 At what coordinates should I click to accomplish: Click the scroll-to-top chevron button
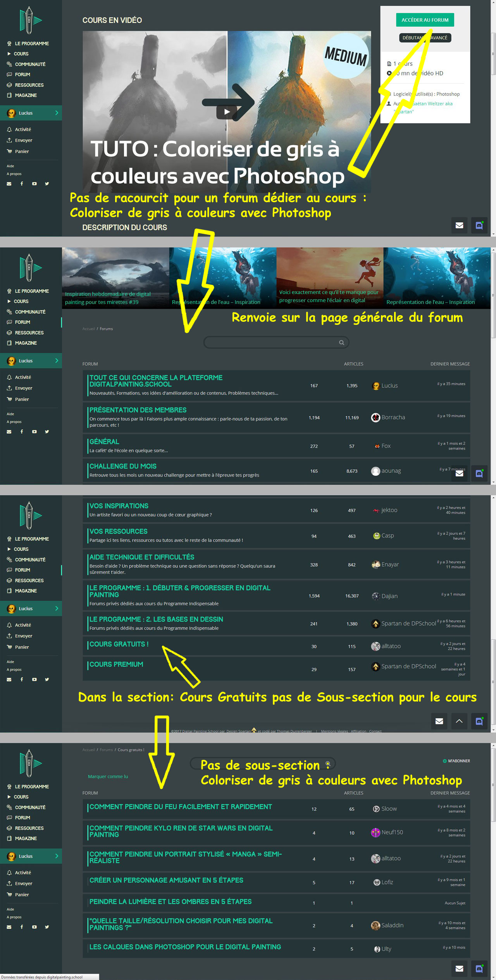(x=459, y=721)
